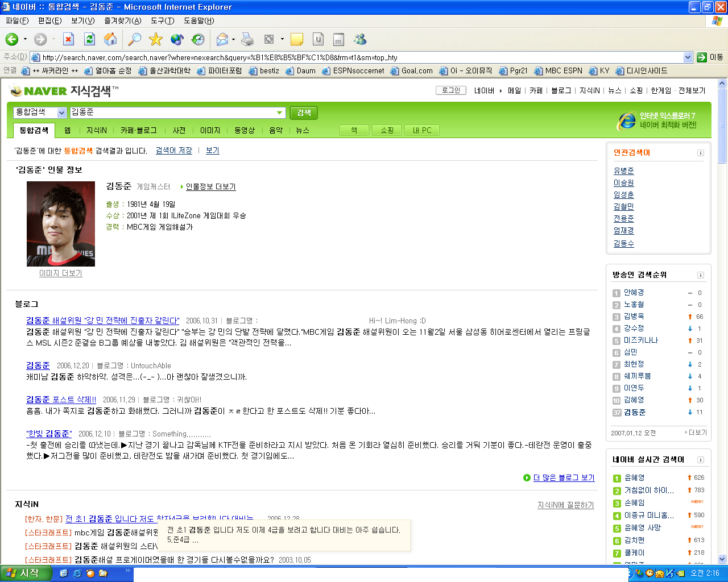
Task: Open the 지식iN에 질문하기 link
Action: 565,505
